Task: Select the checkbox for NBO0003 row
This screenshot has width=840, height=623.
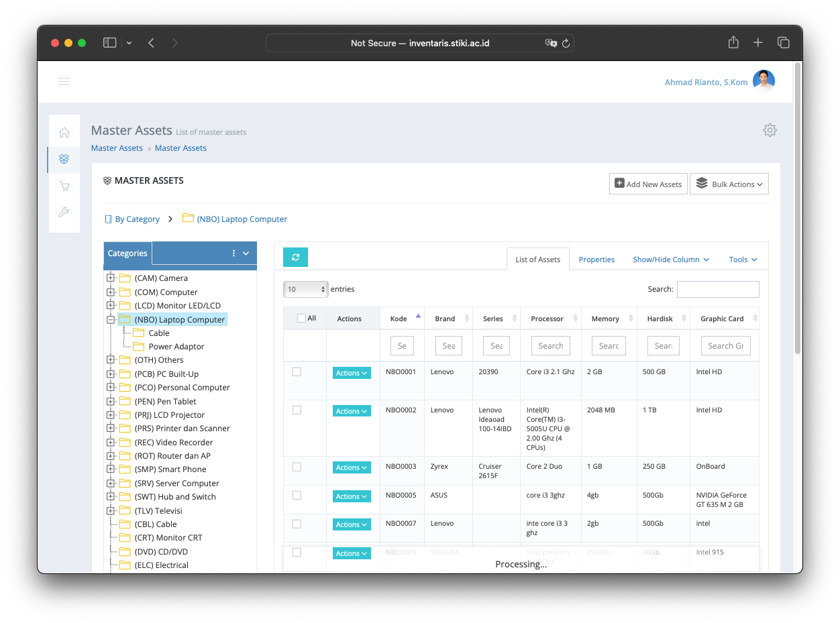Action: click(x=297, y=467)
